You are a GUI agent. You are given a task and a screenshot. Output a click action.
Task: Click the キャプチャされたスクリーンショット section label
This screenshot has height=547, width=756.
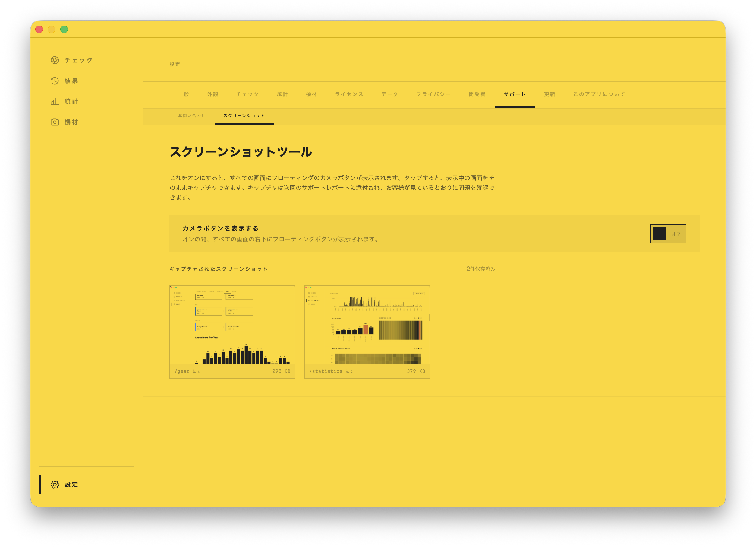point(219,269)
